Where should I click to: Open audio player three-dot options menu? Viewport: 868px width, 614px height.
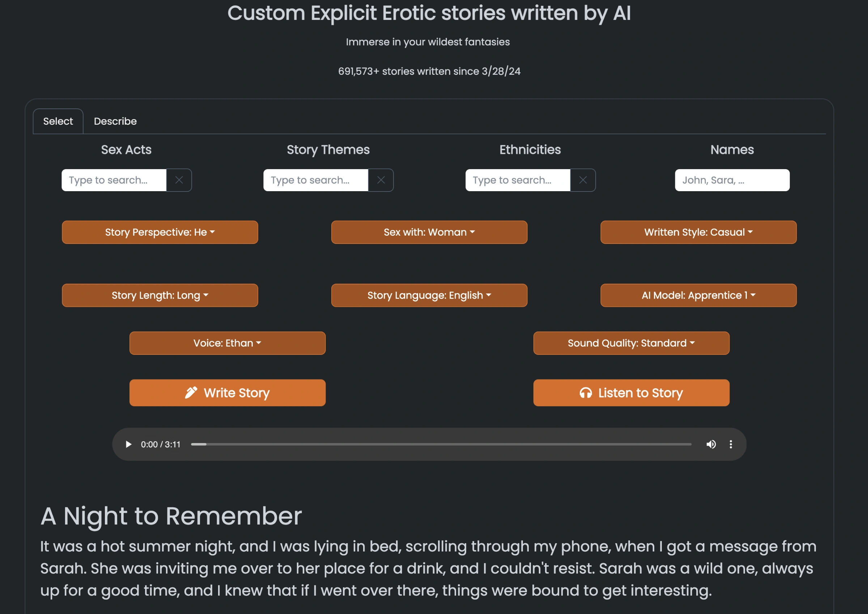pos(731,444)
